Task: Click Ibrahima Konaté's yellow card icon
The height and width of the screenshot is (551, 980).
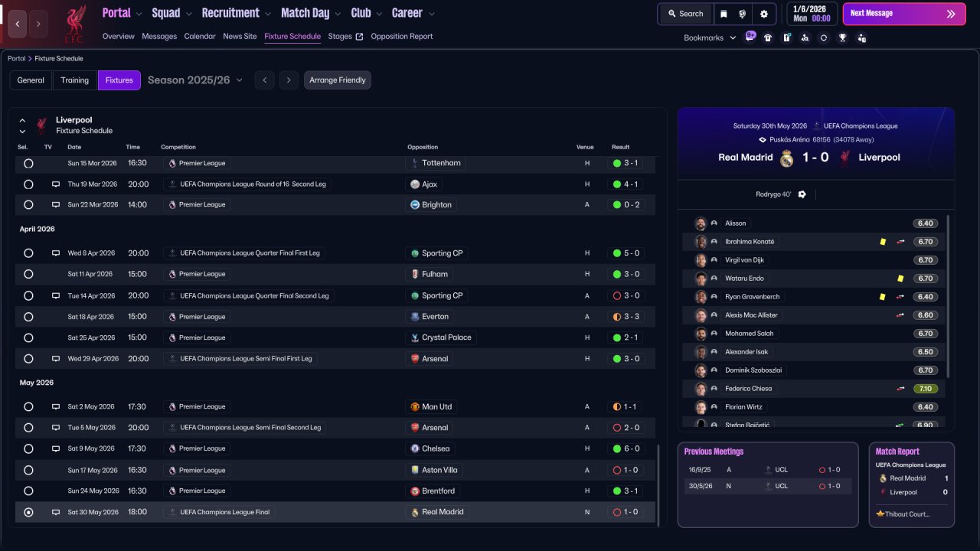Action: 883,242
